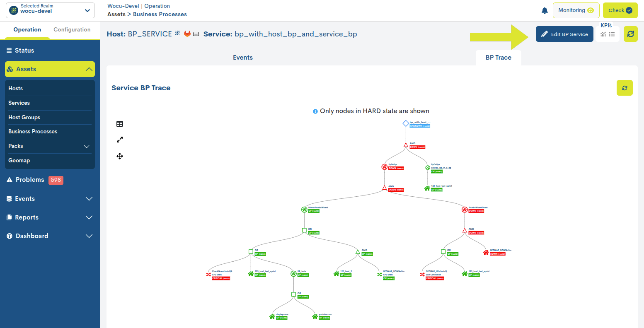Click the expand fullscreen arrows icon
644x328 pixels.
[x=120, y=140]
